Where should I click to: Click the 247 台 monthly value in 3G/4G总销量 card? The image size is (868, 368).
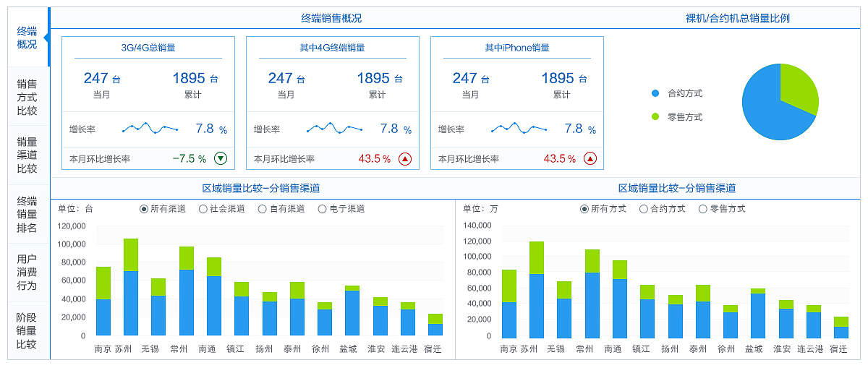click(102, 78)
